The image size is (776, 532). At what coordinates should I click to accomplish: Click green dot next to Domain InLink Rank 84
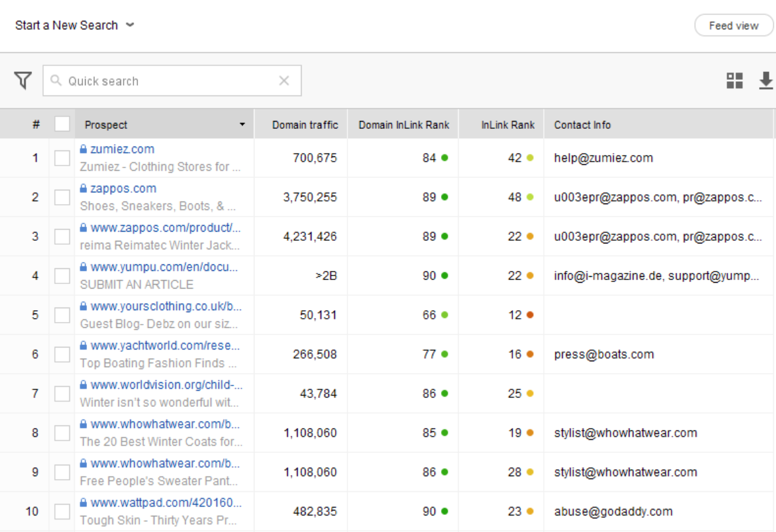444,158
